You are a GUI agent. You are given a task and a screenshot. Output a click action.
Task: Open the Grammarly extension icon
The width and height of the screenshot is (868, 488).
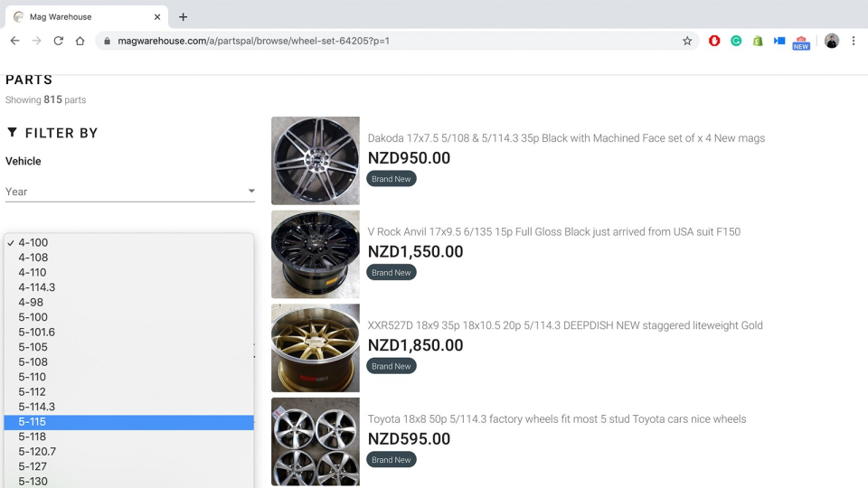coord(736,41)
